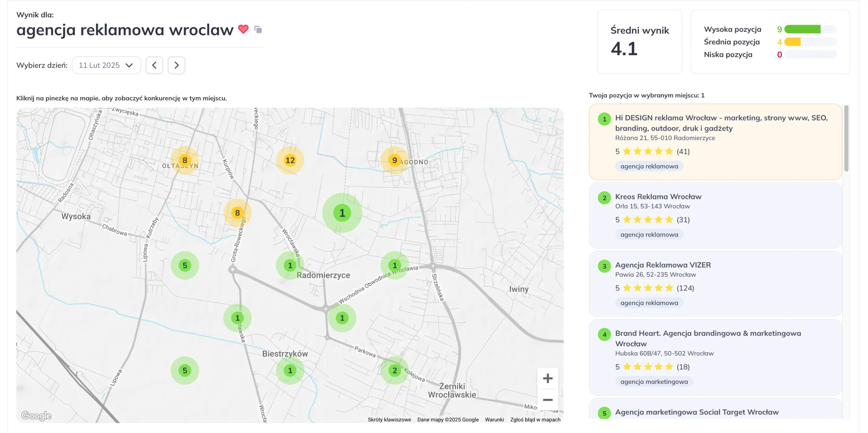Zoom in the map with plus
Screen dimensions: 868x433
[x=548, y=378]
